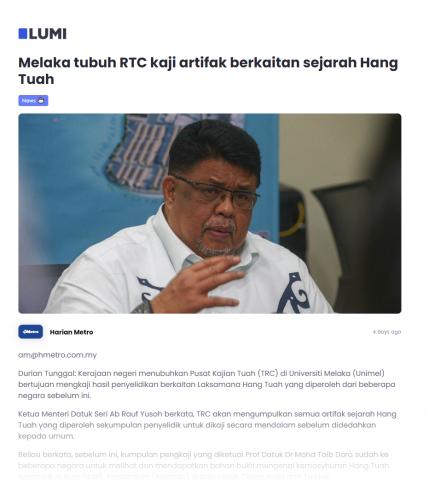This screenshot has width=429, height=500.
Task: Click the word Tuah in the headline
Action: click(x=36, y=79)
